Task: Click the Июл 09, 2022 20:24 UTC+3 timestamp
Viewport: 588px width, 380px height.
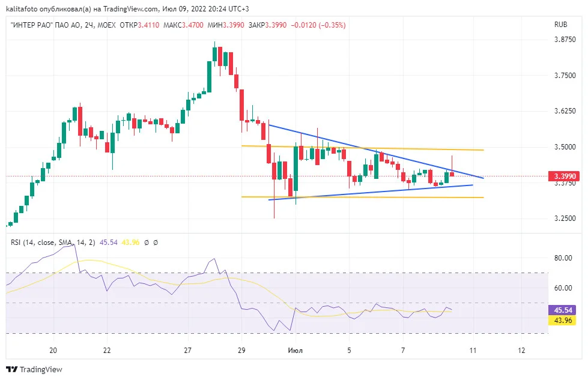Action: coord(204,8)
